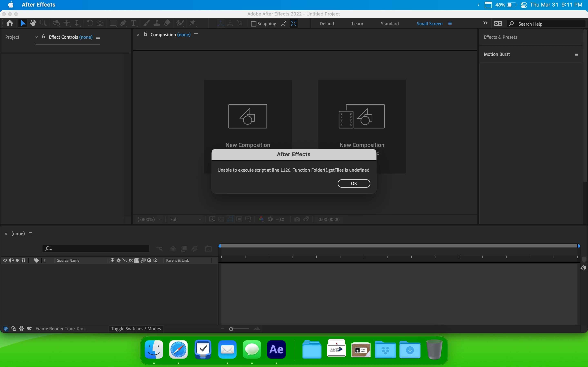Select the Rotation tool
This screenshot has width=588, height=367.
pos(90,23)
